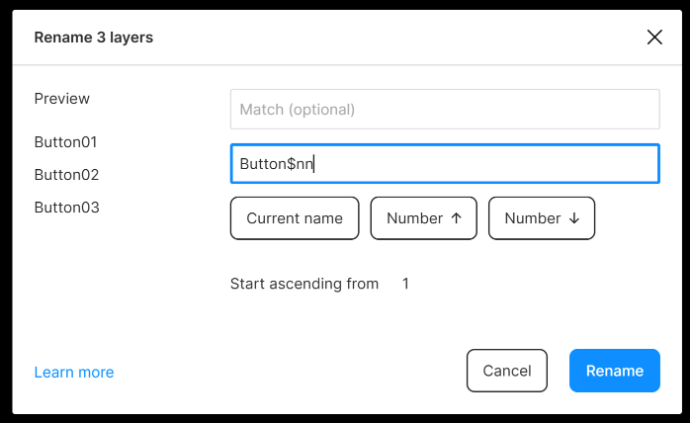Insert the Current name token

[294, 218]
